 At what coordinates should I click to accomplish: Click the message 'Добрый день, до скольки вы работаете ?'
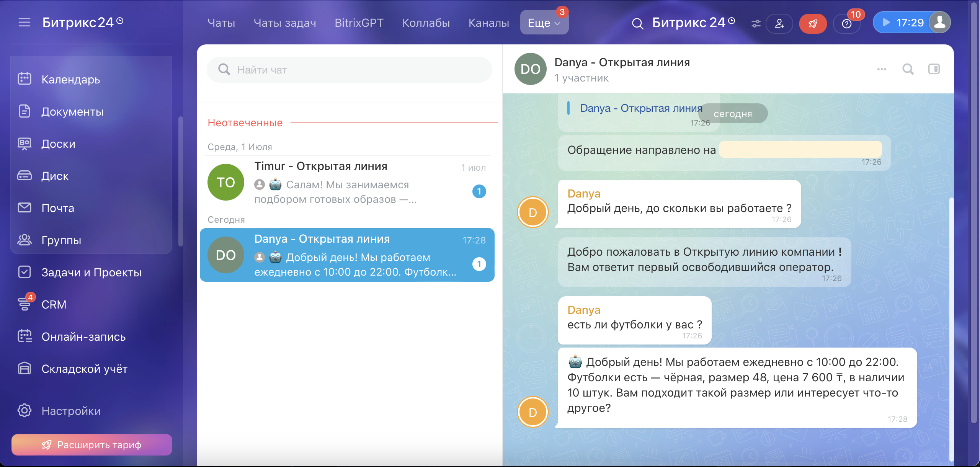pos(679,204)
